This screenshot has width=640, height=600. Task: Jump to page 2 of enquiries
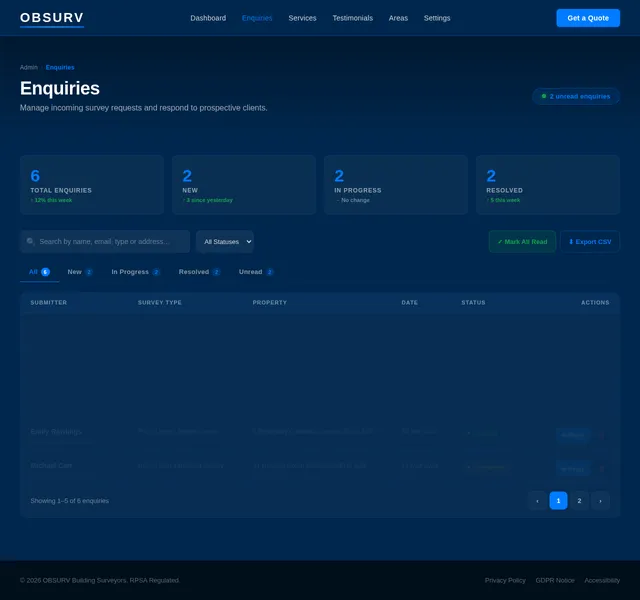[579, 501]
